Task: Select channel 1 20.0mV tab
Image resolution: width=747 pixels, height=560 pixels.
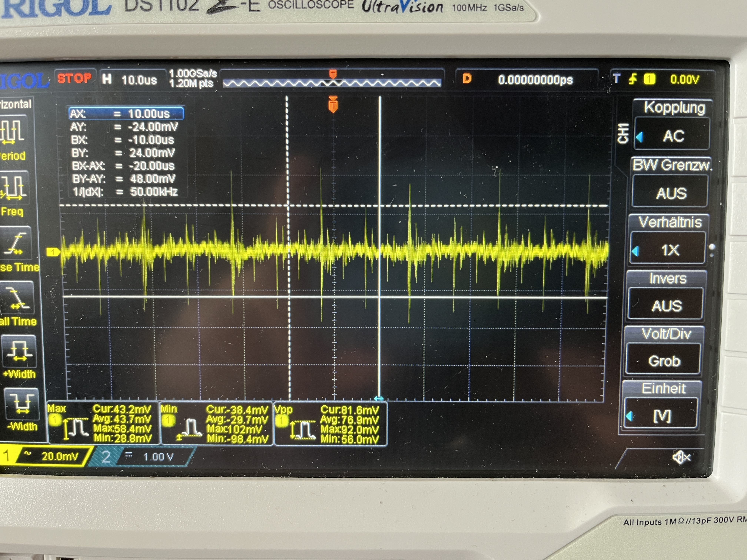Action: [x=47, y=456]
